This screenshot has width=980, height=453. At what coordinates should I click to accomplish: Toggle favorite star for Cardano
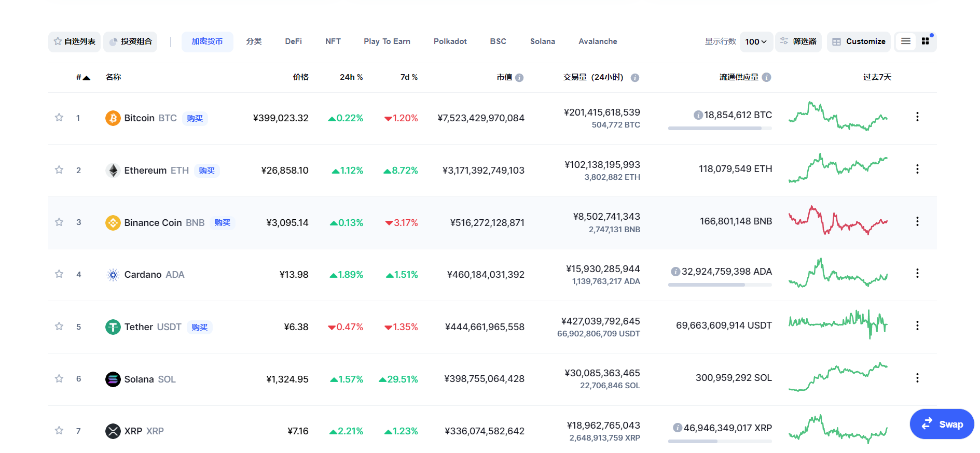point(59,274)
